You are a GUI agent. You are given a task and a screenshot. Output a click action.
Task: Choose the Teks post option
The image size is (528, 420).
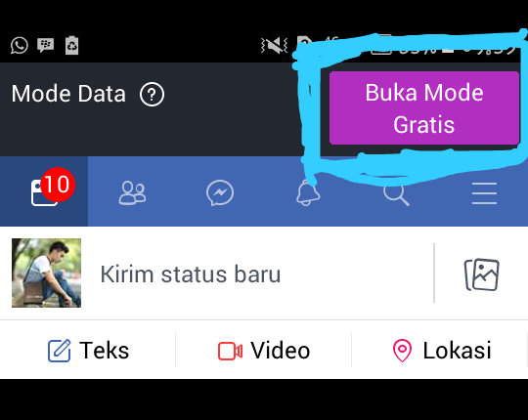pos(88,351)
